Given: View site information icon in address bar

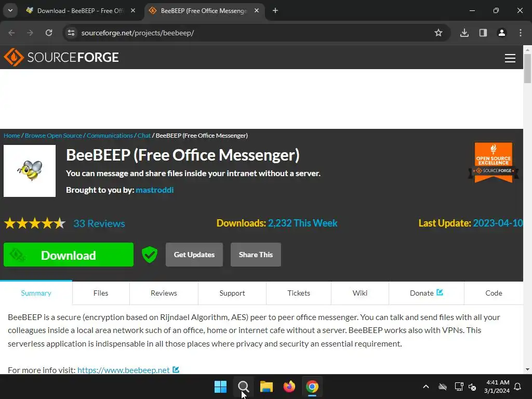Looking at the screenshot, I should (71, 33).
